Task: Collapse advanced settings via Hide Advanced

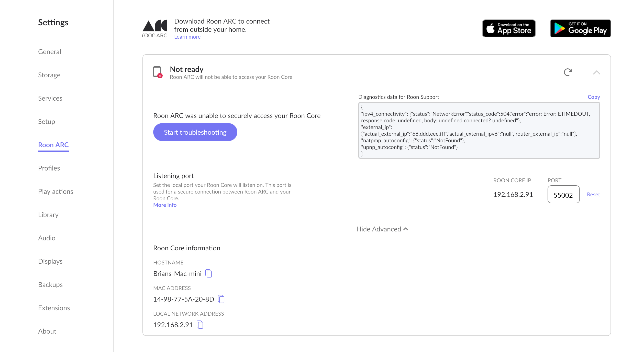Action: point(382,229)
